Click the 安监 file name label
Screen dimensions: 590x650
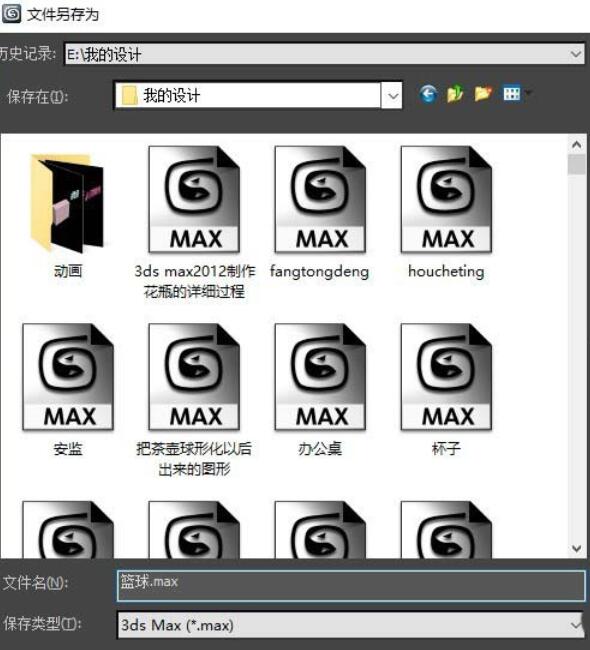coord(68,449)
